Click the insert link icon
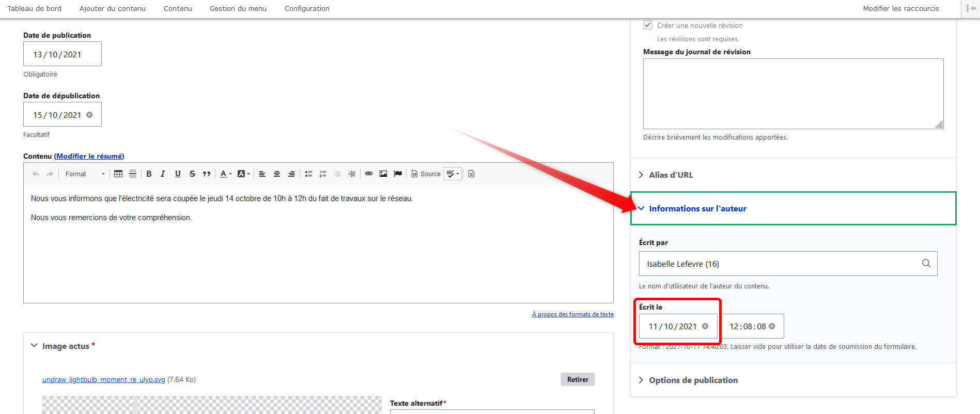This screenshot has height=414, width=980. pyautogui.click(x=369, y=174)
